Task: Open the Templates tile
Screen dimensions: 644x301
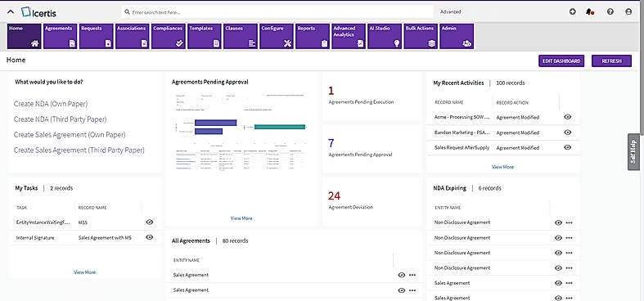Action: click(x=205, y=36)
